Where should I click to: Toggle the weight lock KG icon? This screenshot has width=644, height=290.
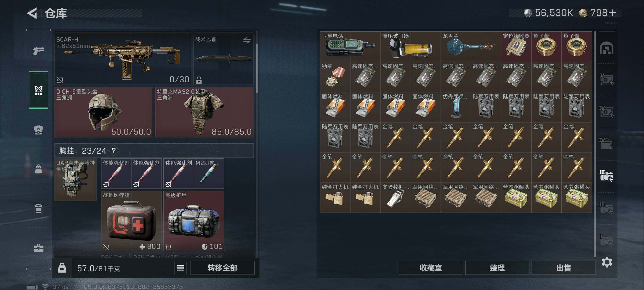tap(62, 268)
